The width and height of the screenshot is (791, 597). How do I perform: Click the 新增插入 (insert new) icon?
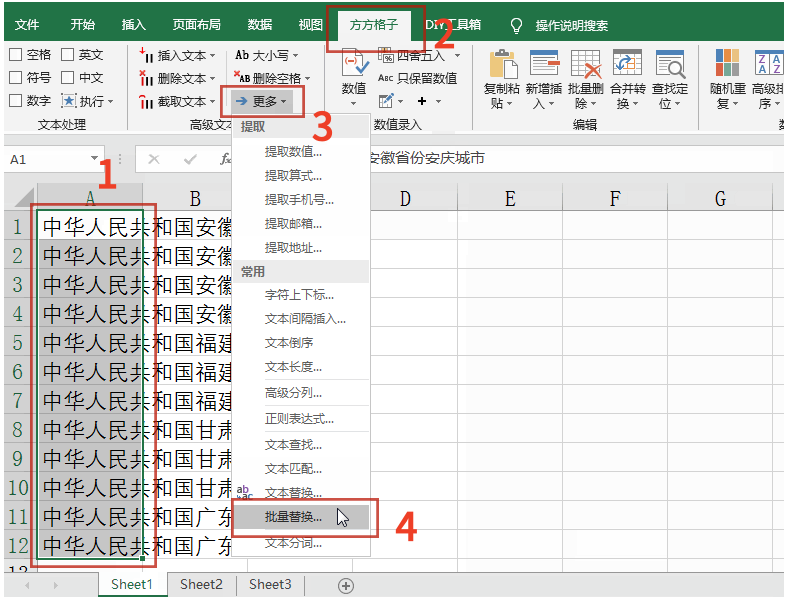pos(544,66)
